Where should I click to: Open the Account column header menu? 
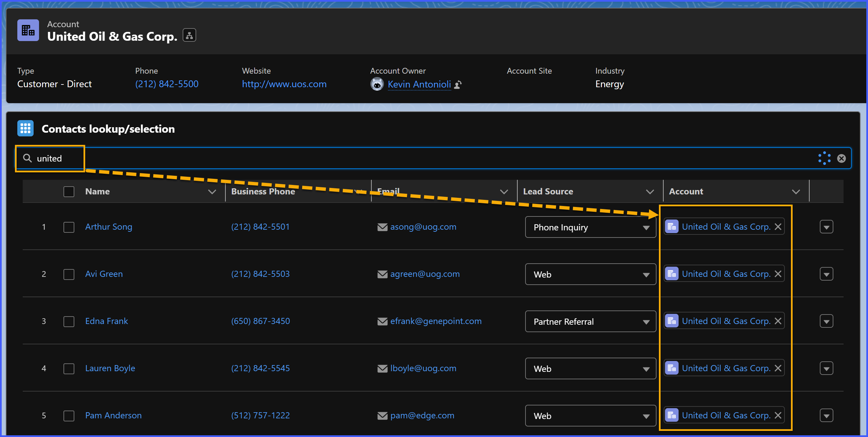[796, 192]
